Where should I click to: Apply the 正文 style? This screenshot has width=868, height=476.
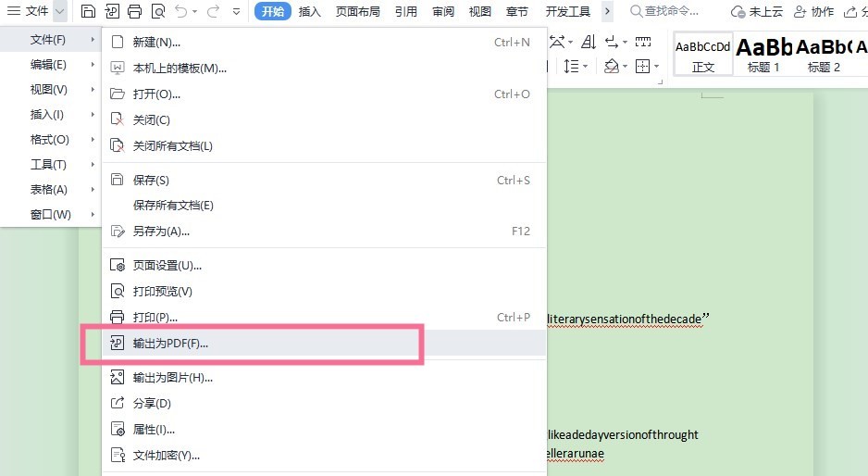[703, 55]
